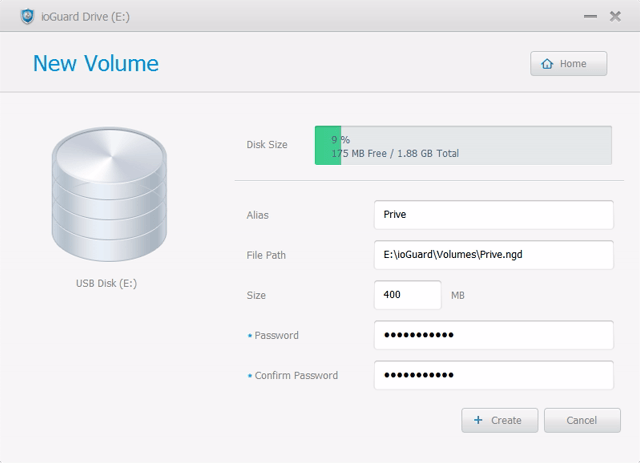640x463 pixels.
Task: Click the Alias field containing Prive
Action: [x=493, y=214]
